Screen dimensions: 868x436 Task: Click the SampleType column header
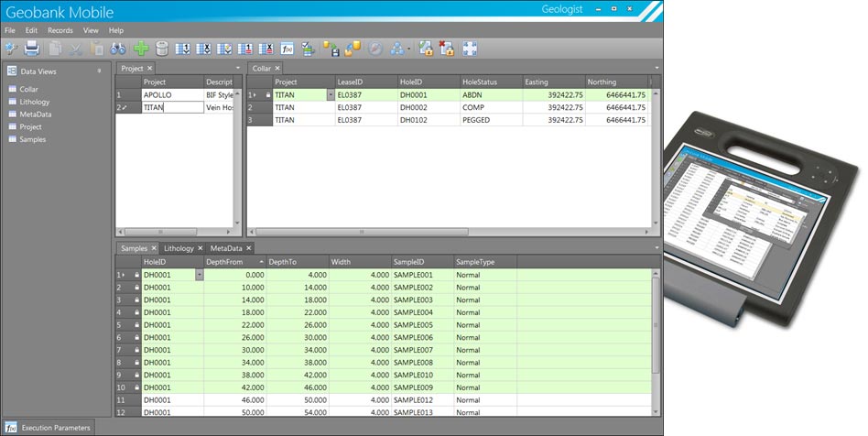click(485, 262)
